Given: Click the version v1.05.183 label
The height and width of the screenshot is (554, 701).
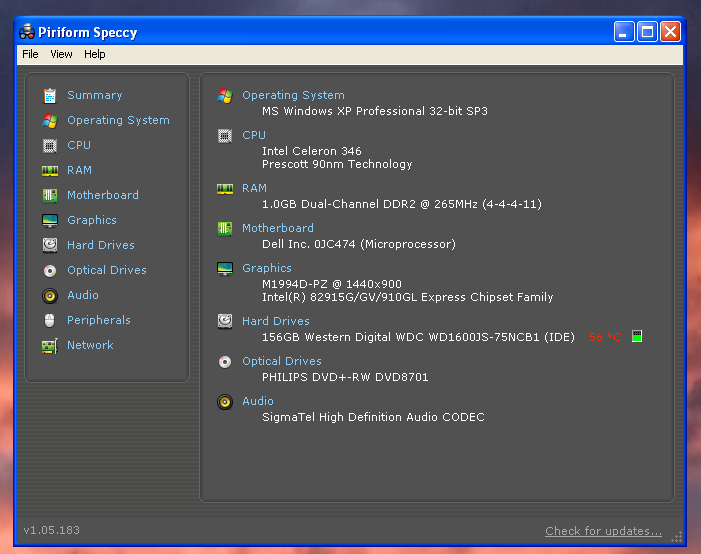Looking at the screenshot, I should [51, 530].
